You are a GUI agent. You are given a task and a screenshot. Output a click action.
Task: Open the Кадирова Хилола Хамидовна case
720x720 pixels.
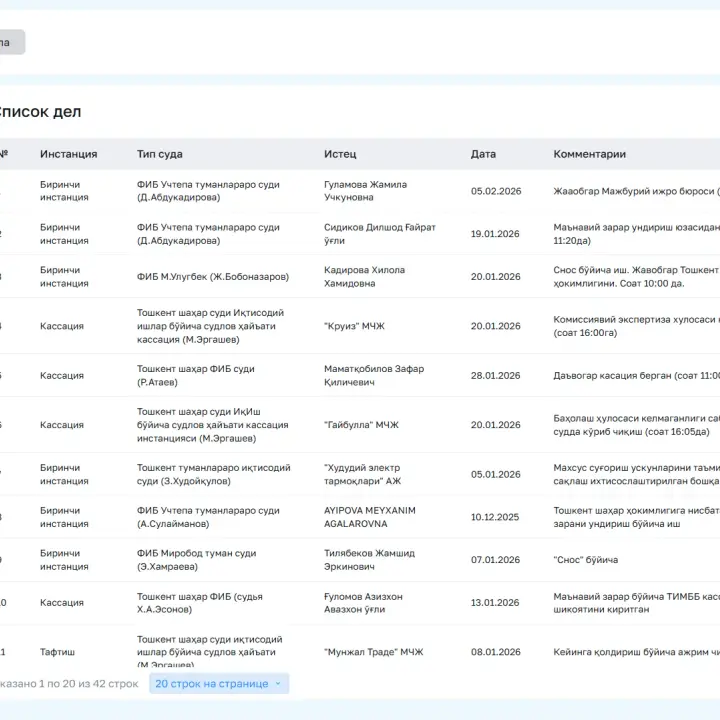click(360, 276)
